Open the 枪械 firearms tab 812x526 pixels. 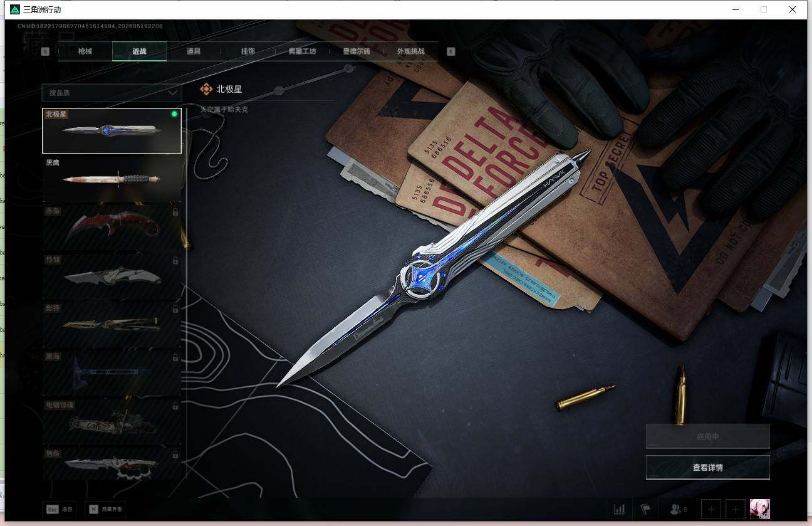[85, 51]
